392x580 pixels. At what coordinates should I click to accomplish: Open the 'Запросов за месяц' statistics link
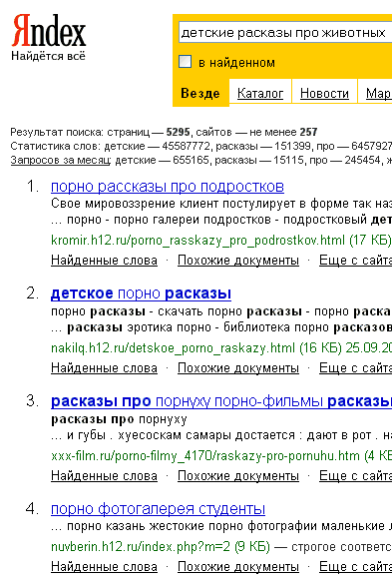(x=61, y=160)
